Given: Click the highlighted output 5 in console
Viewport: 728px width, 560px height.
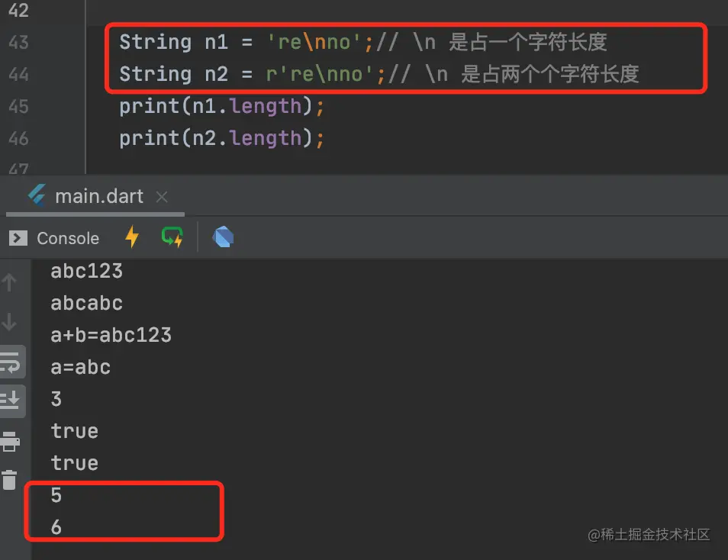Looking at the screenshot, I should [56, 494].
